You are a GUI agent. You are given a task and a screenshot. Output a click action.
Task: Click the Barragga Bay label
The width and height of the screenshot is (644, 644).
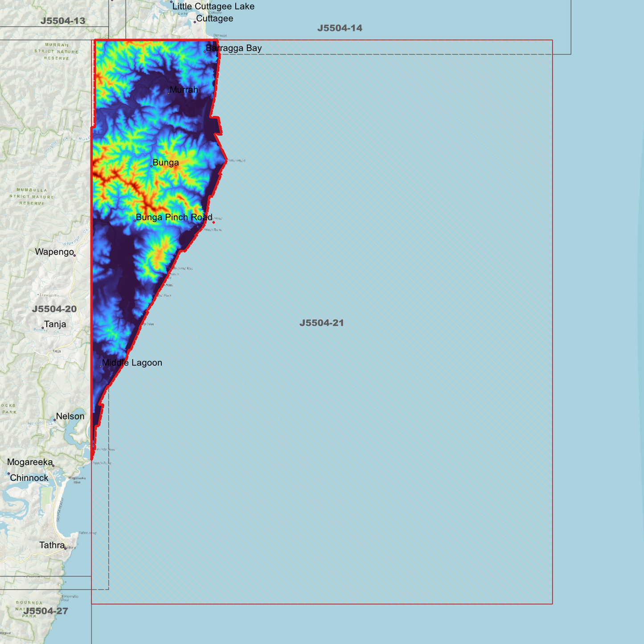click(234, 48)
